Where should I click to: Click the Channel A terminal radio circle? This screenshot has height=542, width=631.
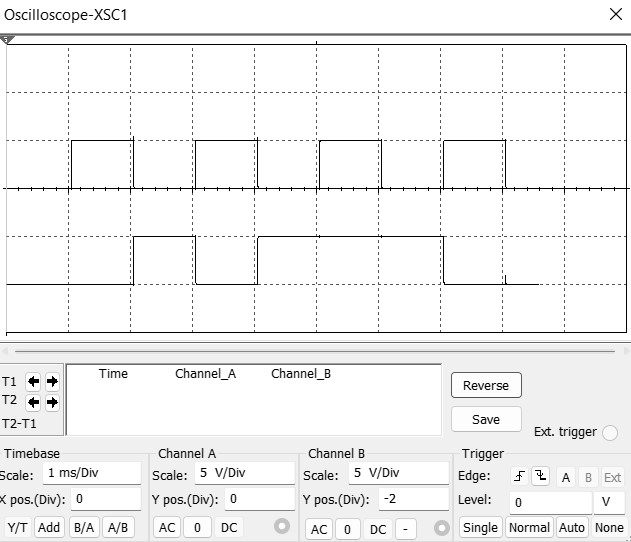click(x=283, y=527)
